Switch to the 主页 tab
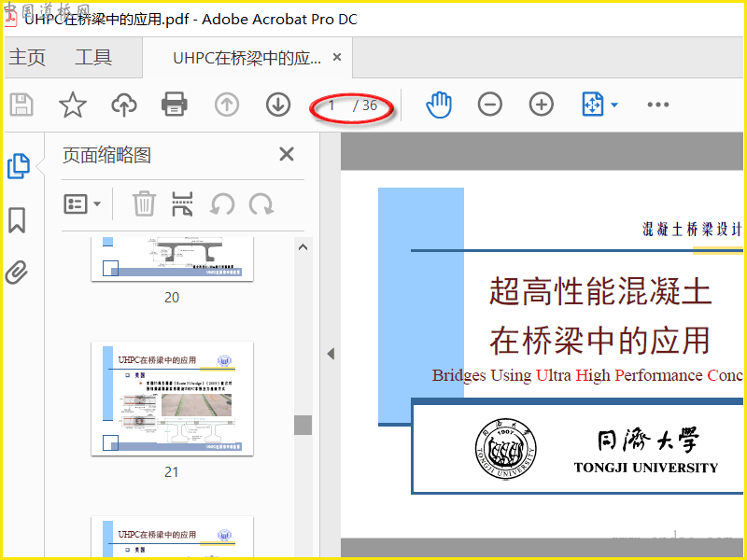This screenshot has height=560, width=747. point(27,58)
